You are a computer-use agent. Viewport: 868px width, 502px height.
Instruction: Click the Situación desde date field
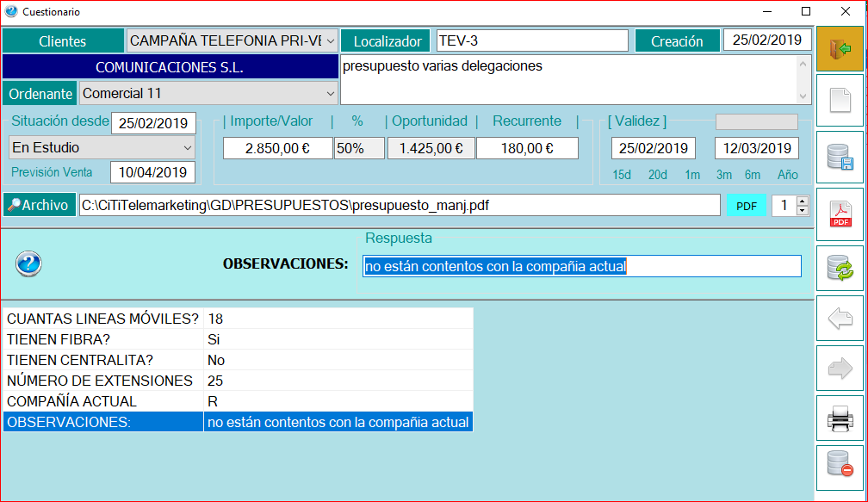coord(153,123)
